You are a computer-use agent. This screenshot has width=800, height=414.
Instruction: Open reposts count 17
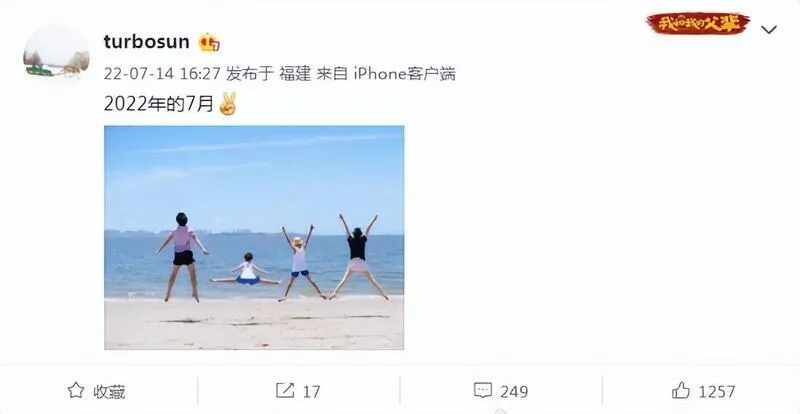point(311,392)
